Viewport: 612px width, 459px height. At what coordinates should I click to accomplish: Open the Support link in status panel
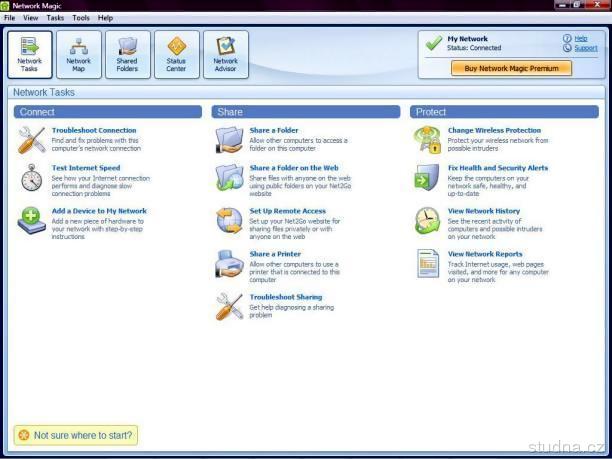tap(586, 48)
